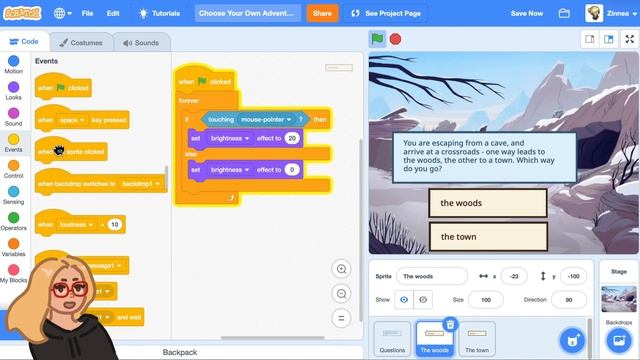Viewport: 640px width, 360px height.
Task: Edit the sprite y position field
Action: pyautogui.click(x=573, y=276)
